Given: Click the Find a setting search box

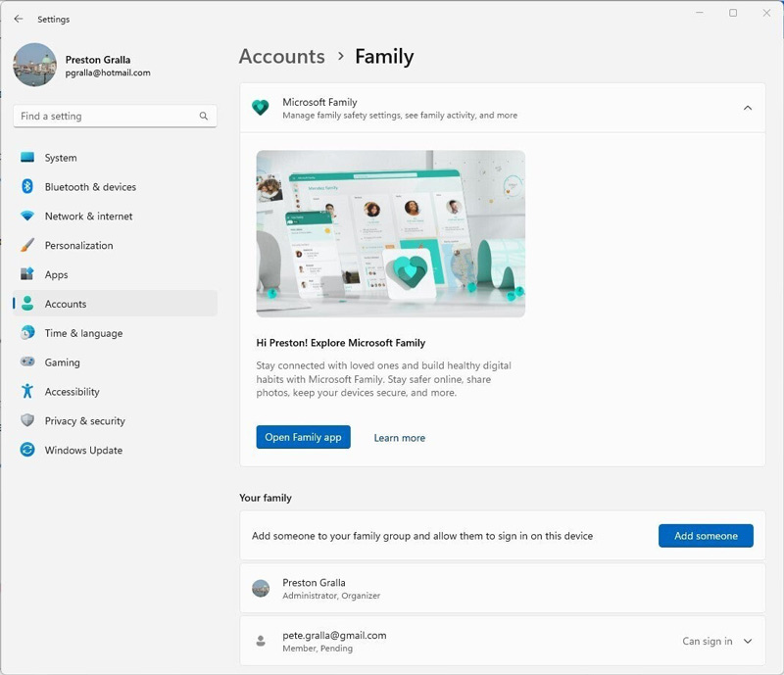Looking at the screenshot, I should [106, 117].
